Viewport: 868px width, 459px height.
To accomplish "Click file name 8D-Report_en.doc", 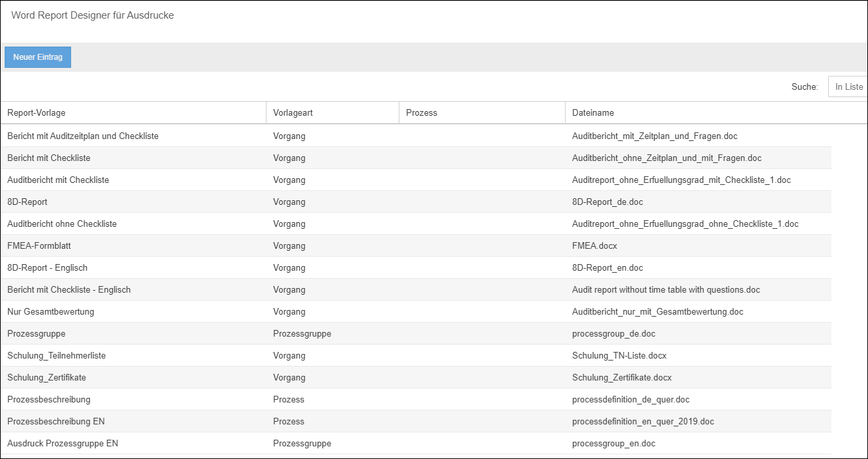I will tap(607, 267).
